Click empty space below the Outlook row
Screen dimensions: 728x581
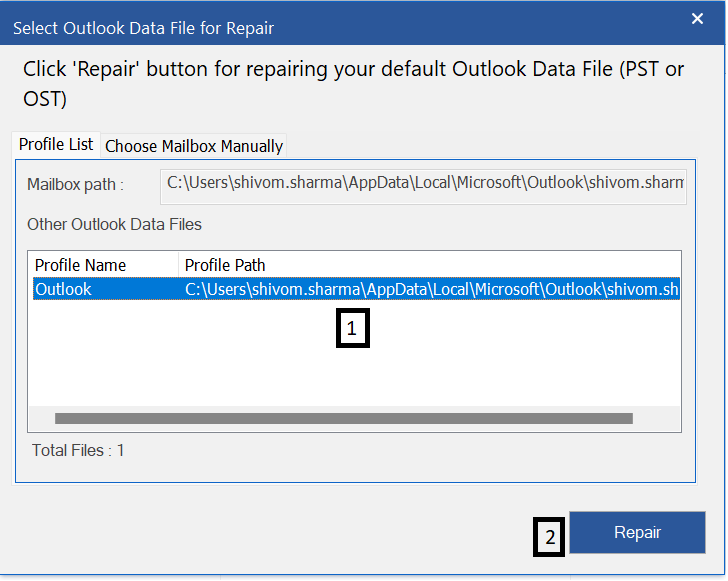tap(180, 360)
